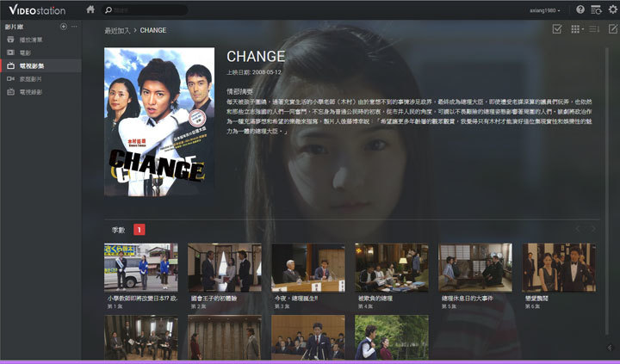Click the previous seasons arrow
Image resolution: width=620 pixels, height=364 pixels.
pos(578,229)
